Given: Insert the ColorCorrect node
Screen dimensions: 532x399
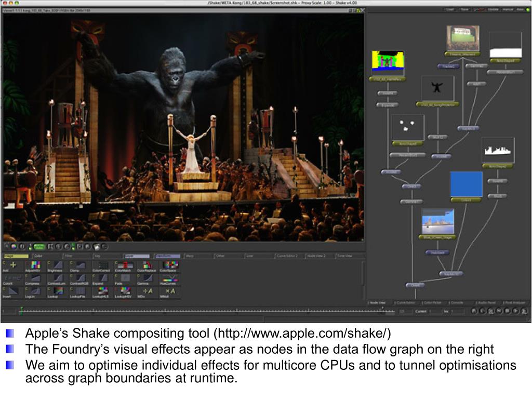Looking at the screenshot, I should tap(102, 267).
